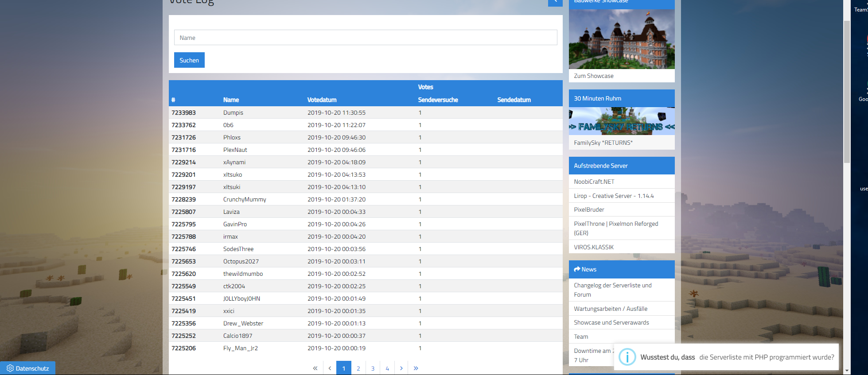Click vote ID 7233983
The image size is (868, 375).
[x=183, y=112]
